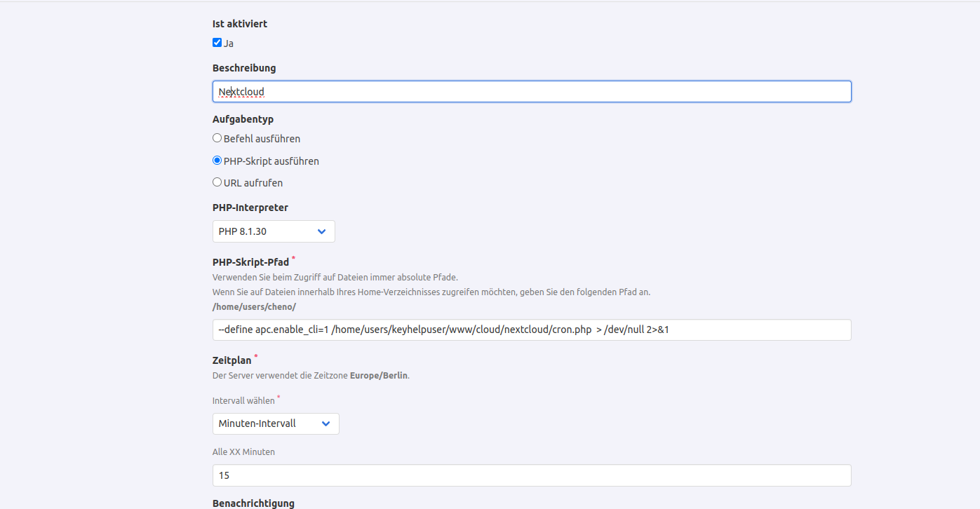980x509 pixels.
Task: Click the 'Aufgabentyp' section label
Action: coord(243,119)
